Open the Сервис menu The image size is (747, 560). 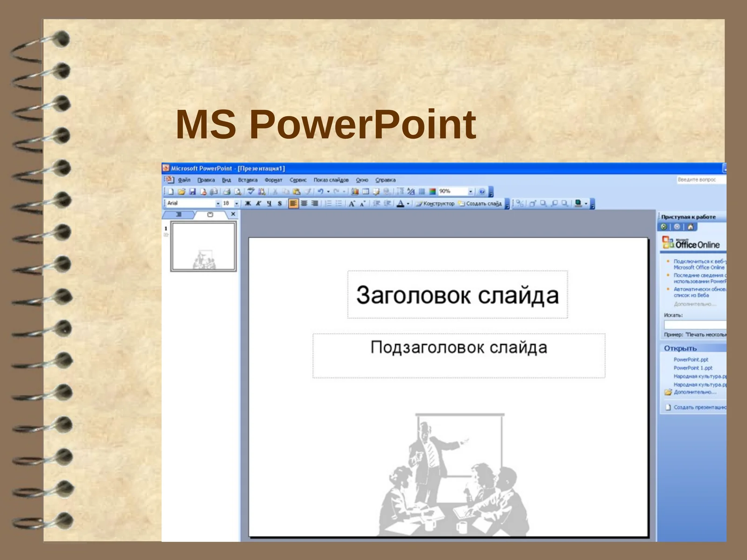(298, 180)
